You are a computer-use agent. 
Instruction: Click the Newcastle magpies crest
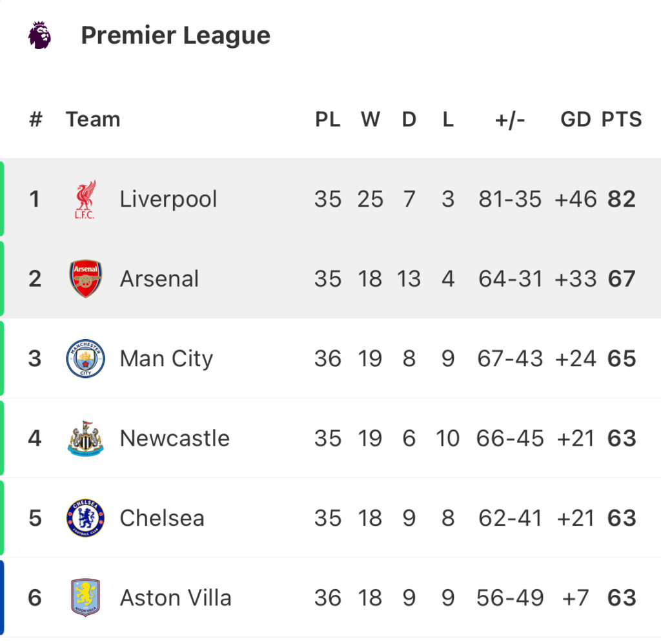pyautogui.click(x=86, y=438)
